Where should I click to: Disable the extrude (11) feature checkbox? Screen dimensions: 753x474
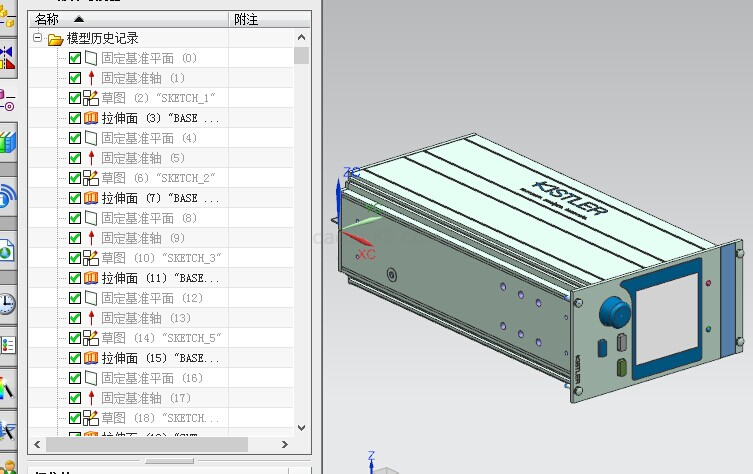coord(75,278)
